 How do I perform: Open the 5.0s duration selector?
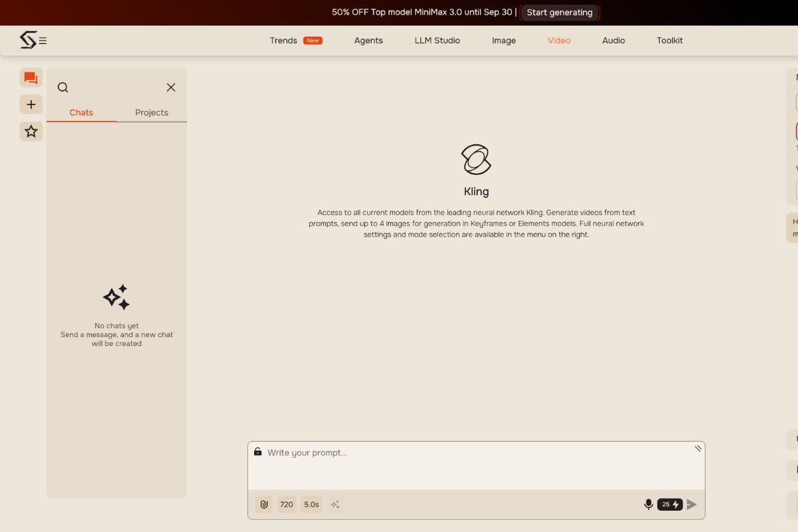pyautogui.click(x=311, y=504)
